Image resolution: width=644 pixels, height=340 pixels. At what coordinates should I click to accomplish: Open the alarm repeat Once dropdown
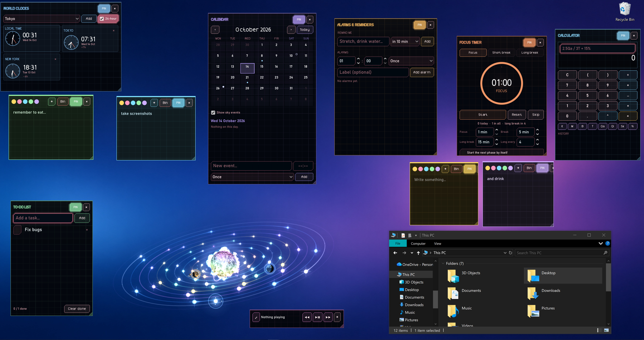pos(411,61)
